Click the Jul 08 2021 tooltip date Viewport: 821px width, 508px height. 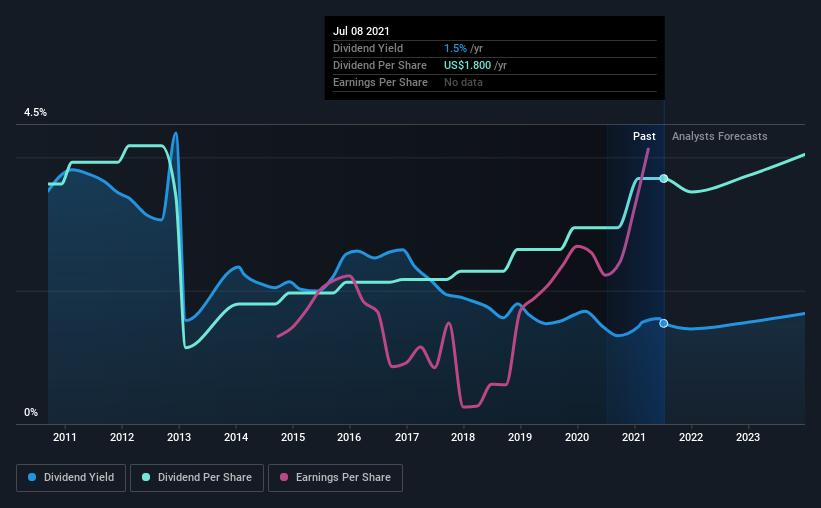(x=361, y=31)
